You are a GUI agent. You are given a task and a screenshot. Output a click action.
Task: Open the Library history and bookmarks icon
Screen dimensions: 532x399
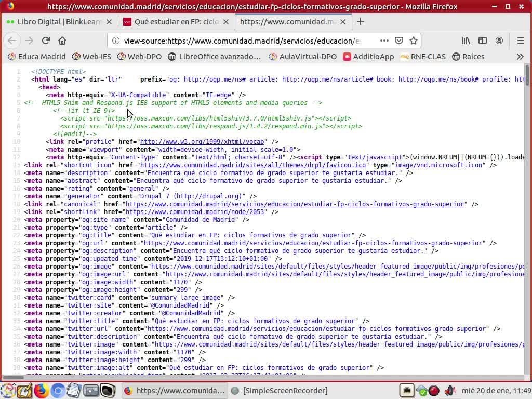click(466, 41)
